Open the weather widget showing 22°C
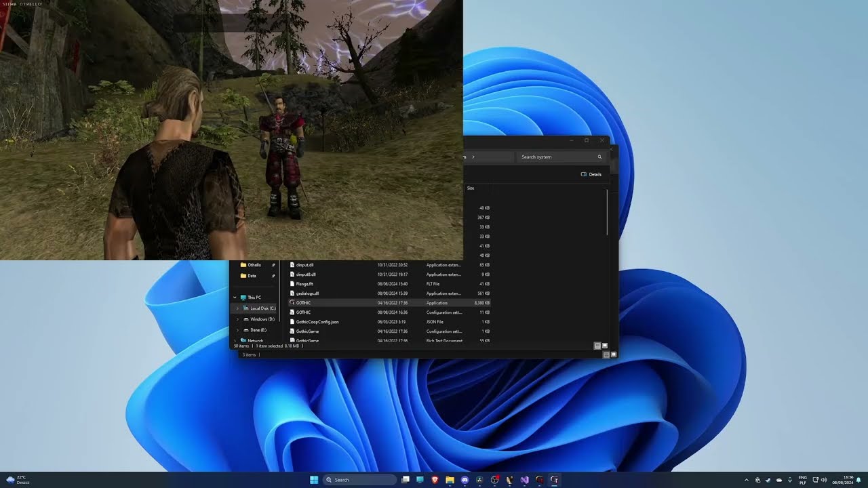The width and height of the screenshot is (868, 488). [18, 480]
